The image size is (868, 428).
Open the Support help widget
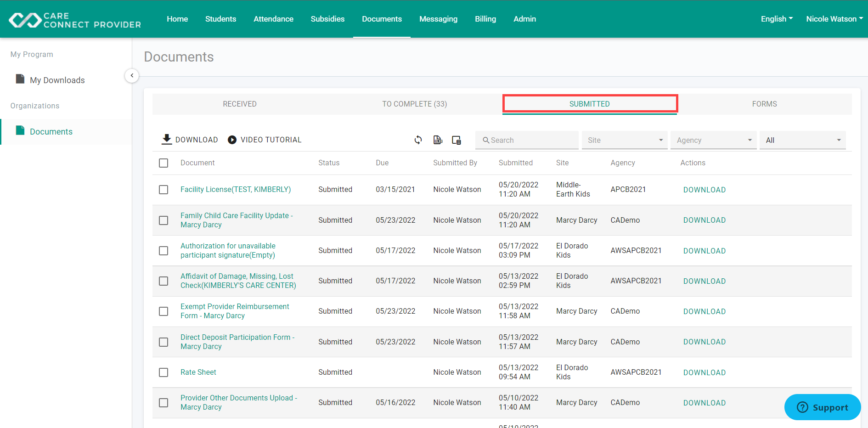tap(823, 407)
